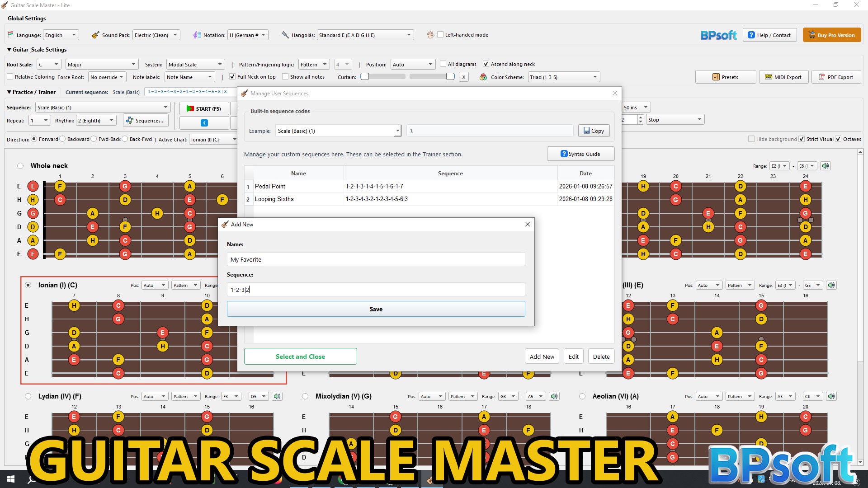Toggle Ascend along neck checkbox
868x488 pixels.
point(486,64)
